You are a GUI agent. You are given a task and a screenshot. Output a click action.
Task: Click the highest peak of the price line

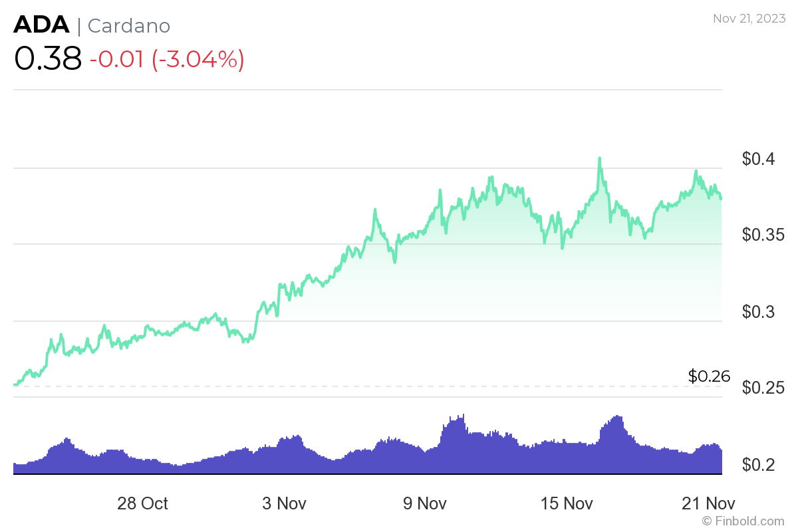tap(599, 158)
